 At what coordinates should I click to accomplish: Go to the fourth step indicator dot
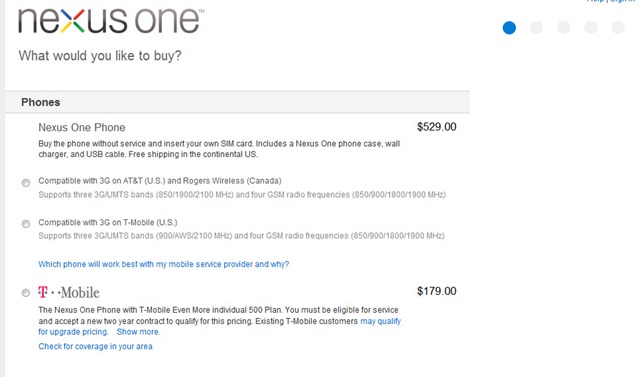coord(591,27)
